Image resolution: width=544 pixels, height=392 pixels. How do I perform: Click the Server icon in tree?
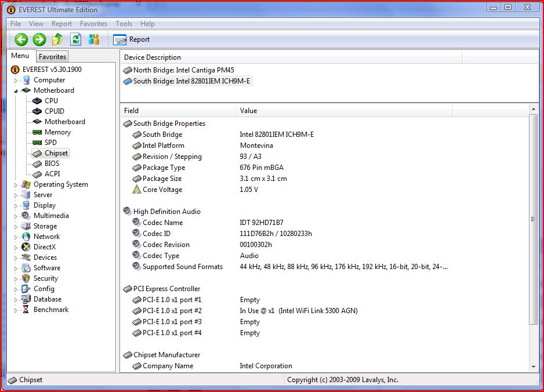coord(26,195)
